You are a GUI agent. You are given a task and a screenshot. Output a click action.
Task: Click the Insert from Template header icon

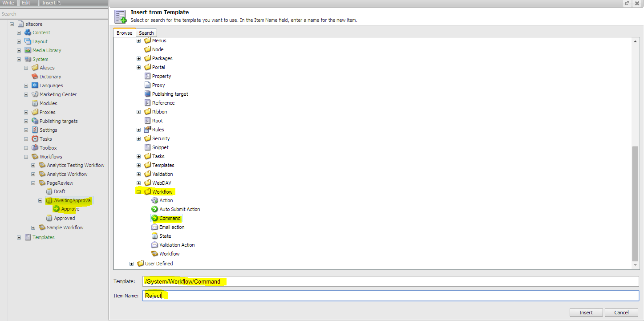pyautogui.click(x=120, y=16)
